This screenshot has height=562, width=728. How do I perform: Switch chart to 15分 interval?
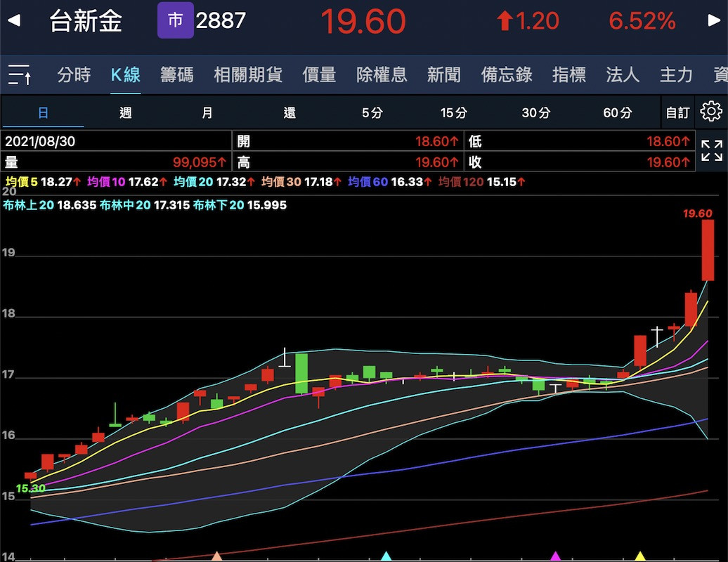coord(454,112)
